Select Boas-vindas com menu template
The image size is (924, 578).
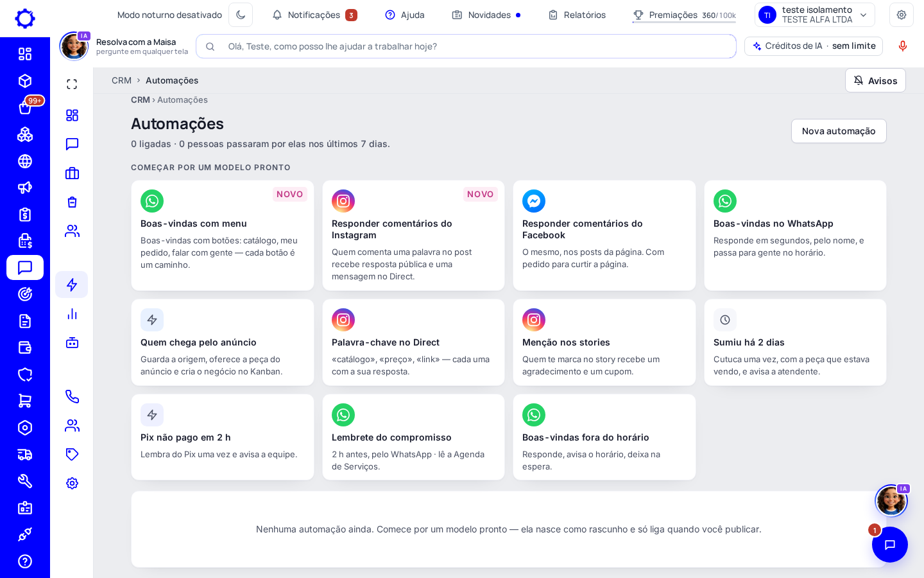[x=223, y=235]
